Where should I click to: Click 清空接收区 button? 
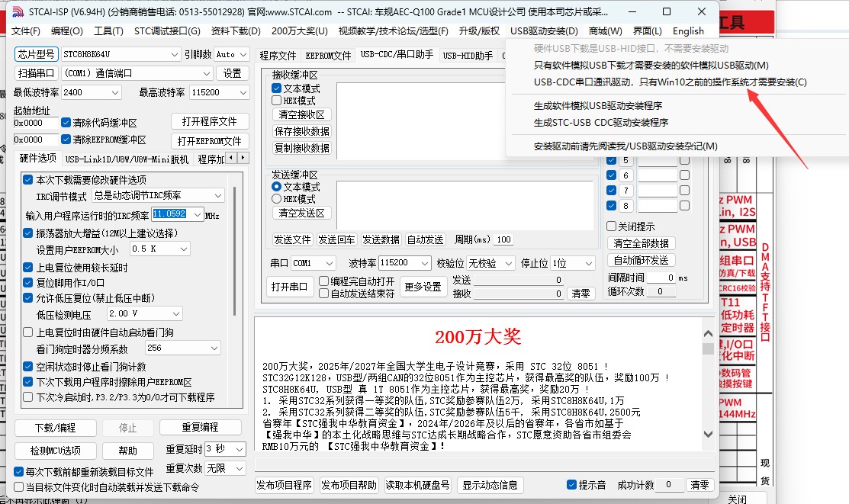(301, 115)
